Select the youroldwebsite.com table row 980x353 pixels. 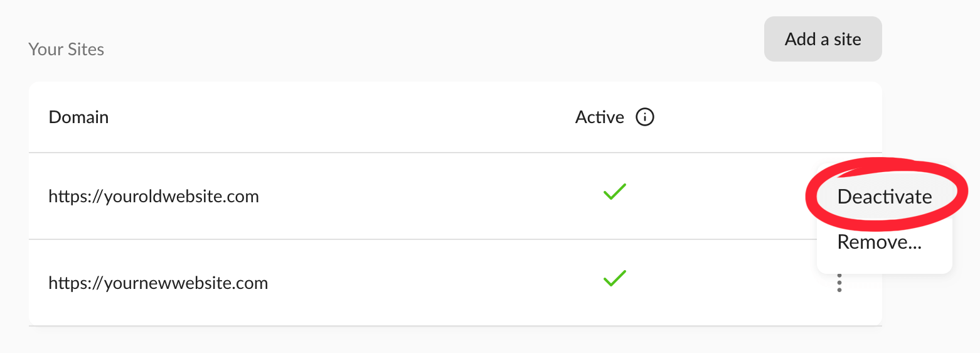[x=455, y=196]
